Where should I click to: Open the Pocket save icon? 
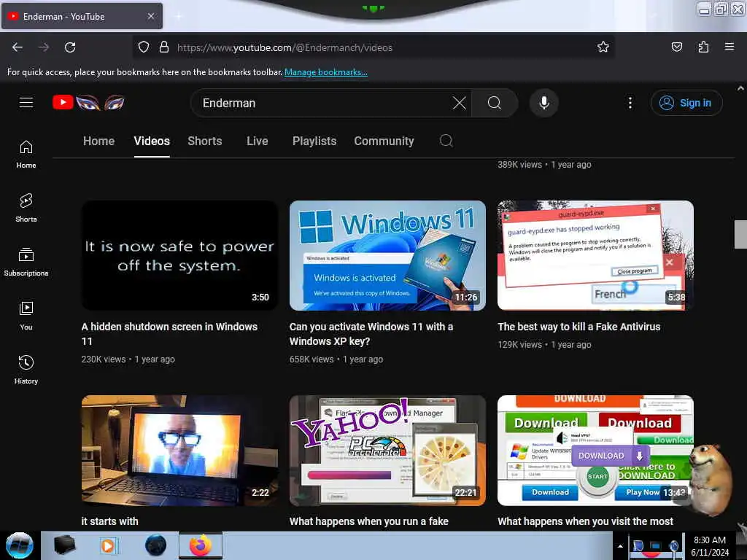(676, 47)
